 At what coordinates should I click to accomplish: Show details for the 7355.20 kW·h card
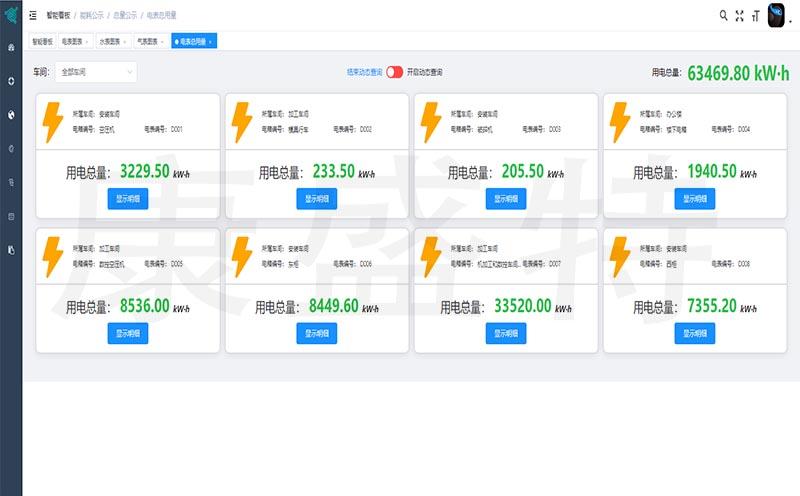695,333
